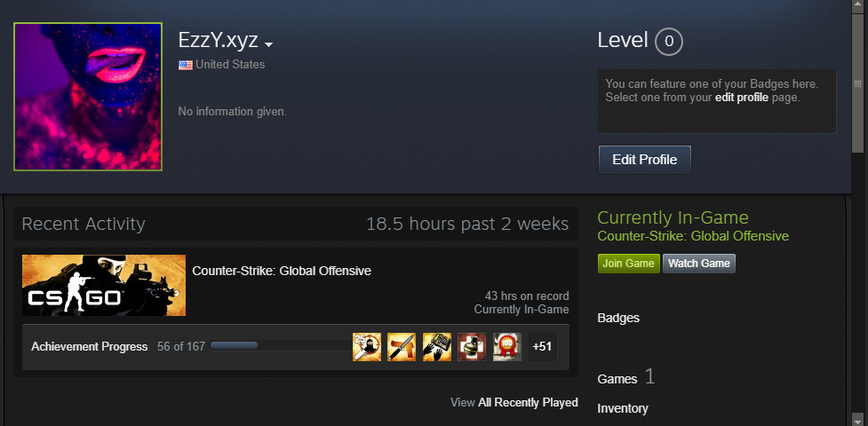Click the Watch Game button
The image size is (868, 426).
tap(699, 264)
